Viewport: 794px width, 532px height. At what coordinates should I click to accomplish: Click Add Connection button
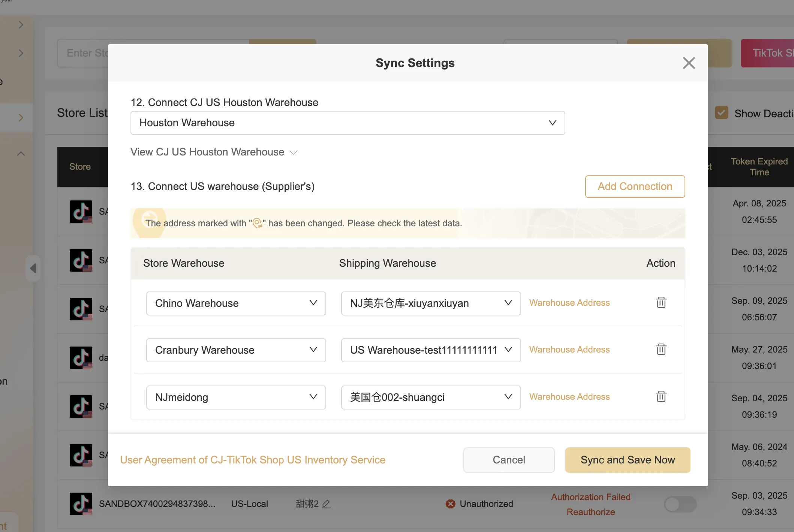tap(635, 186)
